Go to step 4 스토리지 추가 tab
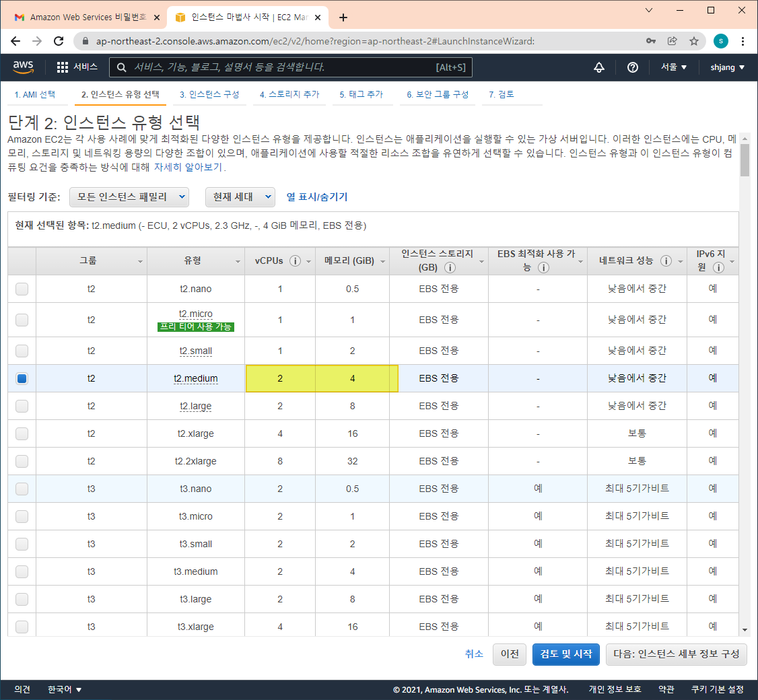Screen dimensions: 758x700 (x=289, y=94)
